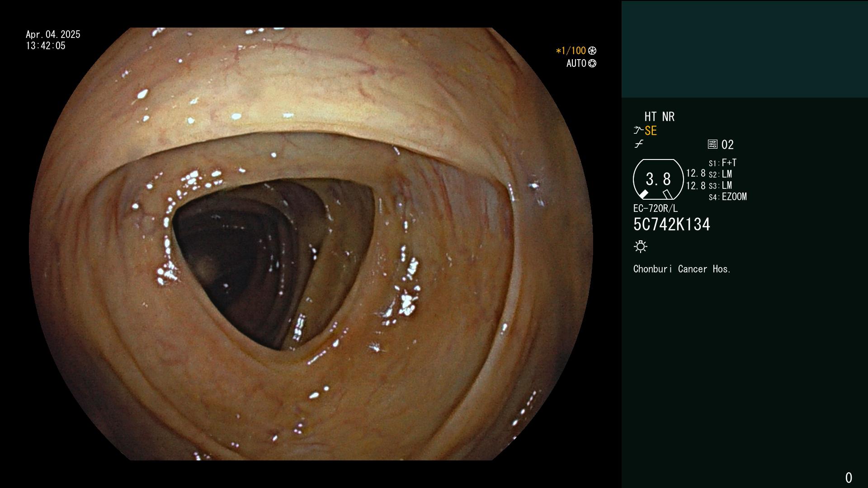Viewport: 868px width, 488px height.
Task: Click the date Apr.04.2025
Action: (x=53, y=34)
